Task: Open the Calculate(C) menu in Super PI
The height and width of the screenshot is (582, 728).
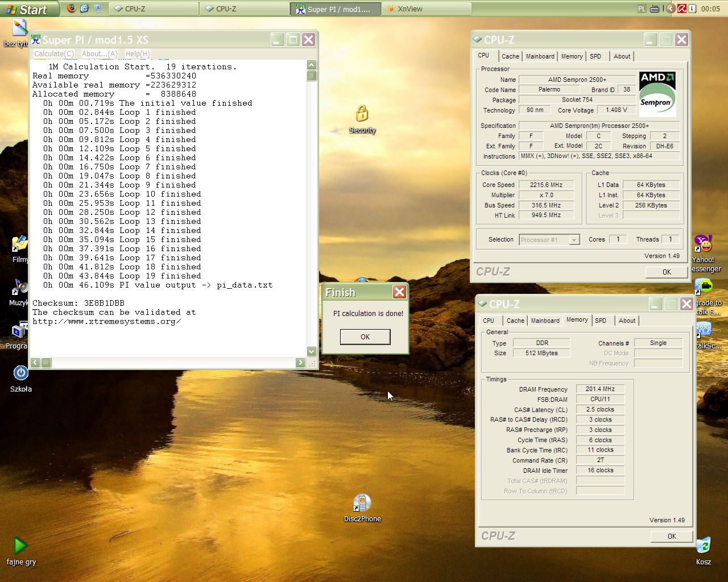Action: (54, 53)
